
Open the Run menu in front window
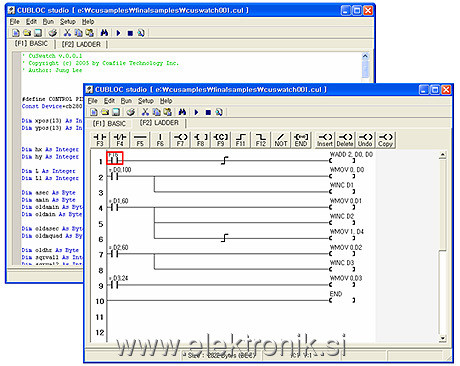[x=126, y=101]
